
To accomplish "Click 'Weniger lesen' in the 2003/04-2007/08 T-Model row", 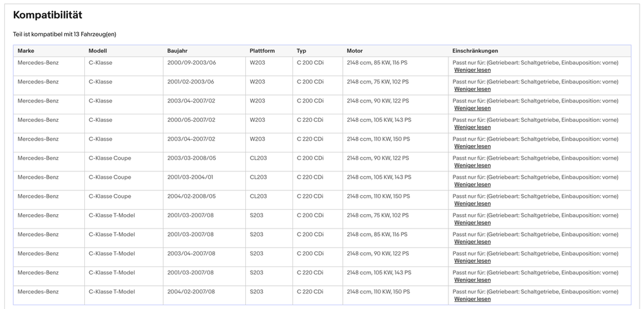I will tap(472, 261).
